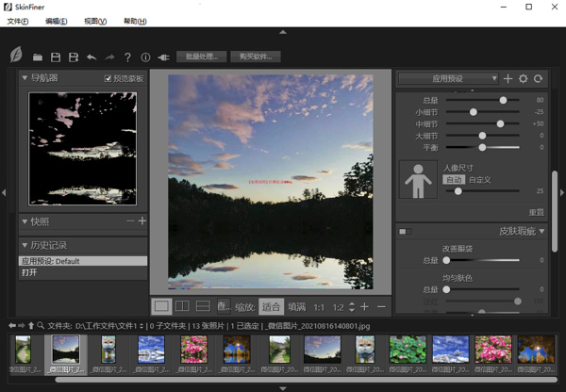The height and width of the screenshot is (392, 566).
Task: Click the undo arrow icon
Action: (92, 57)
